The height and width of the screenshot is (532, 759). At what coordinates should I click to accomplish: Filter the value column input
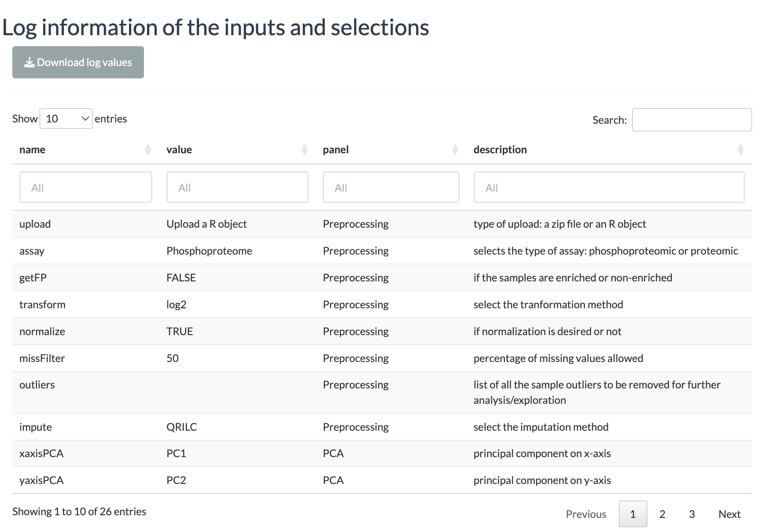tap(237, 187)
